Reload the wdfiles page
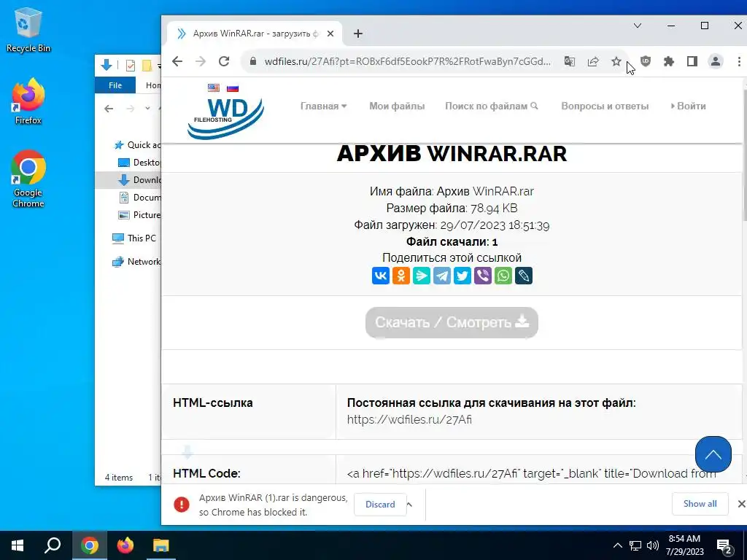 (224, 61)
